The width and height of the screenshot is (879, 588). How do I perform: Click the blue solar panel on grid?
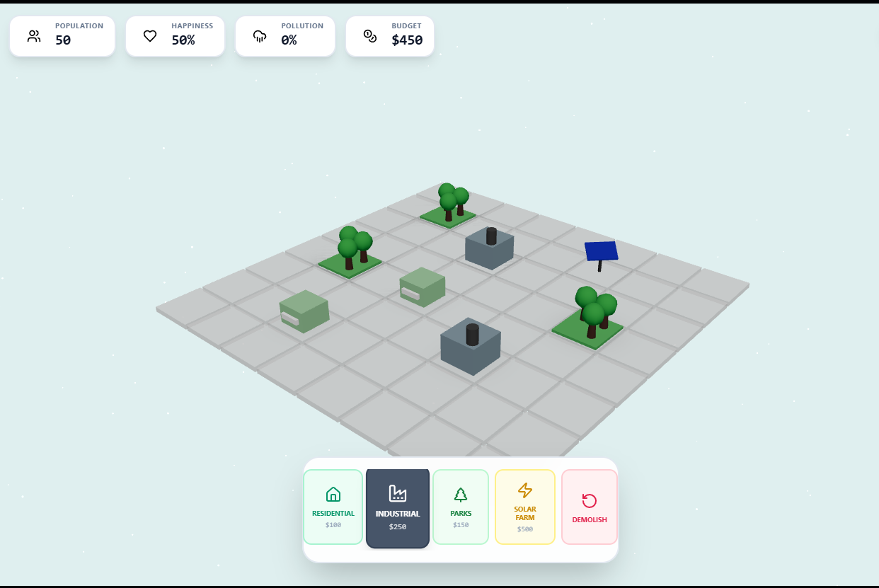[601, 252]
